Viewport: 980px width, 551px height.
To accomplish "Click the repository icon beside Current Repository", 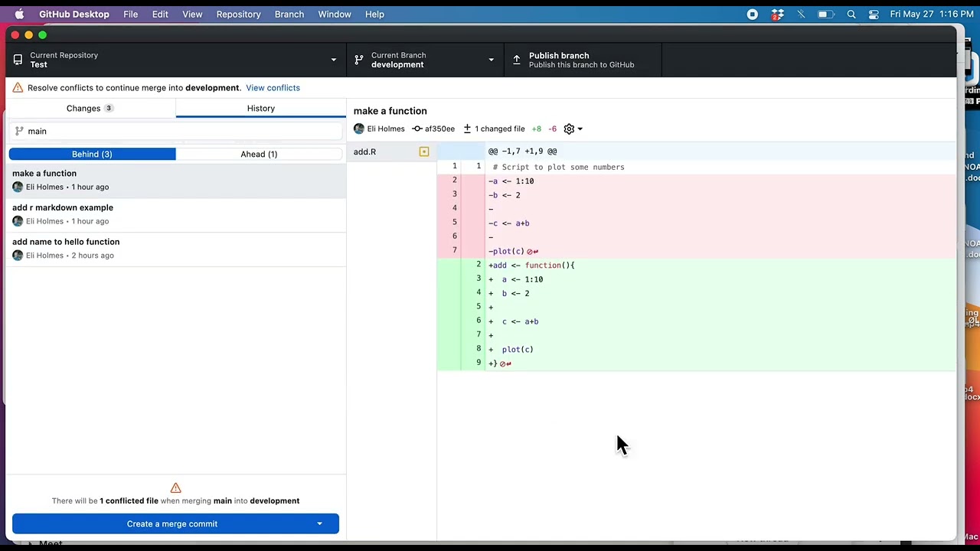I will point(18,60).
